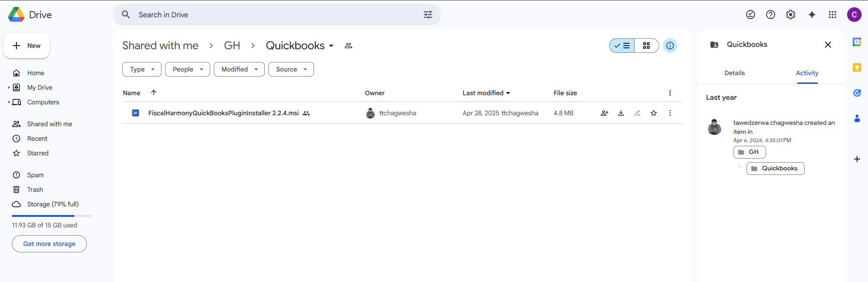Open Google Keep side panel icon
Image resolution: width=868 pixels, height=282 pixels.
coord(857,67)
